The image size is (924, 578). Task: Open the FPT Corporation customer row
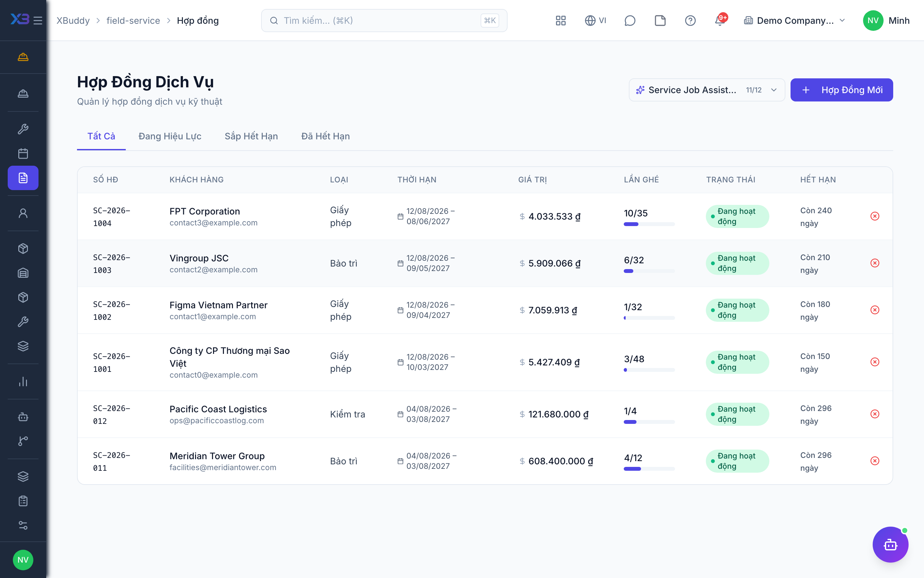[485, 216]
